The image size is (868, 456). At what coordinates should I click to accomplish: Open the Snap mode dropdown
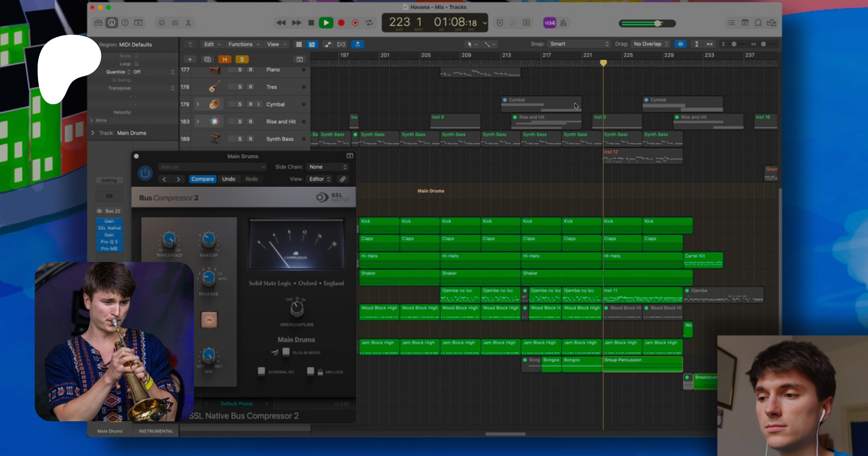(x=580, y=44)
